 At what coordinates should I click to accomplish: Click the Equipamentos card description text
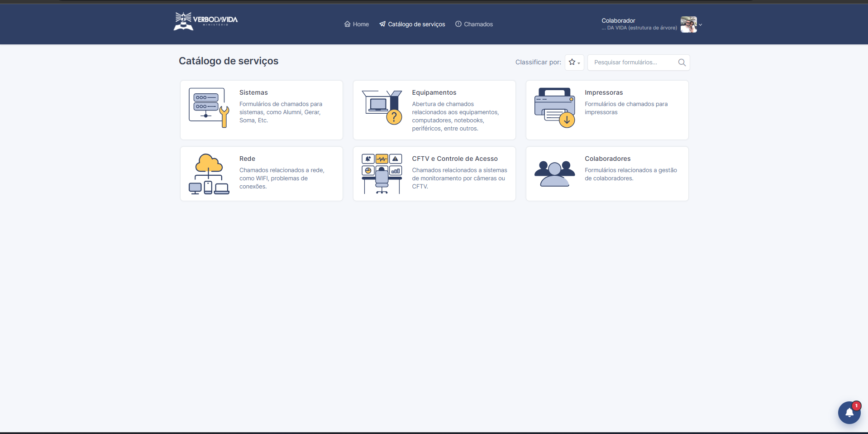[456, 116]
